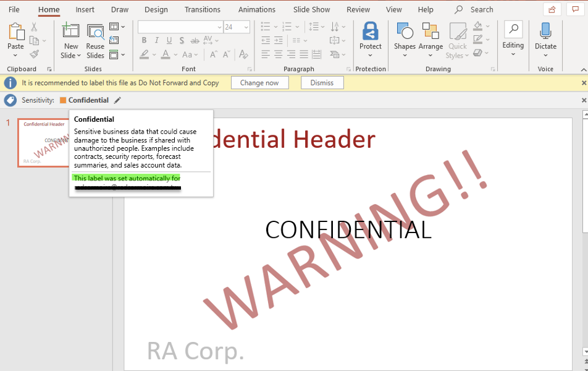Increase list indent level

[278, 41]
